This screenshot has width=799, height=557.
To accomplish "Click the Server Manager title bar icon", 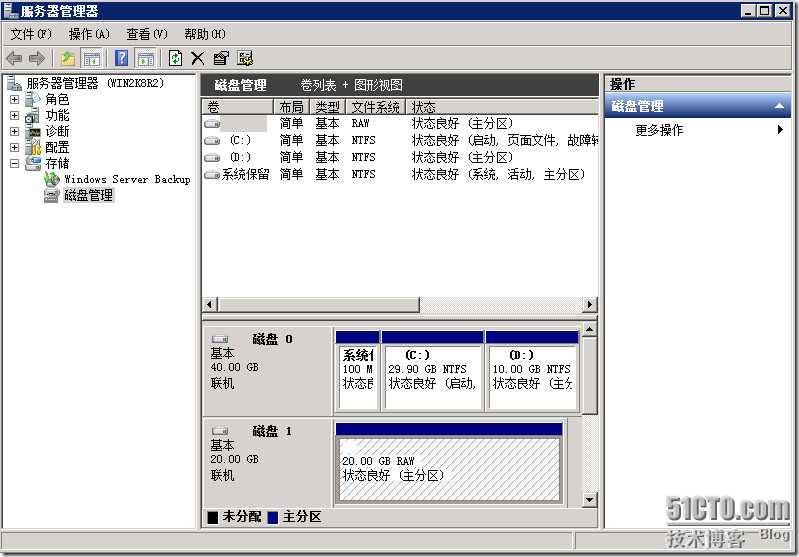I will pos(10,10).
